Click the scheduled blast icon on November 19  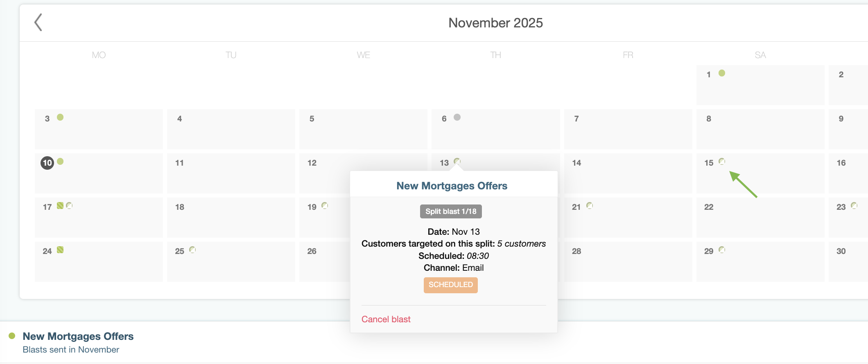325,205
